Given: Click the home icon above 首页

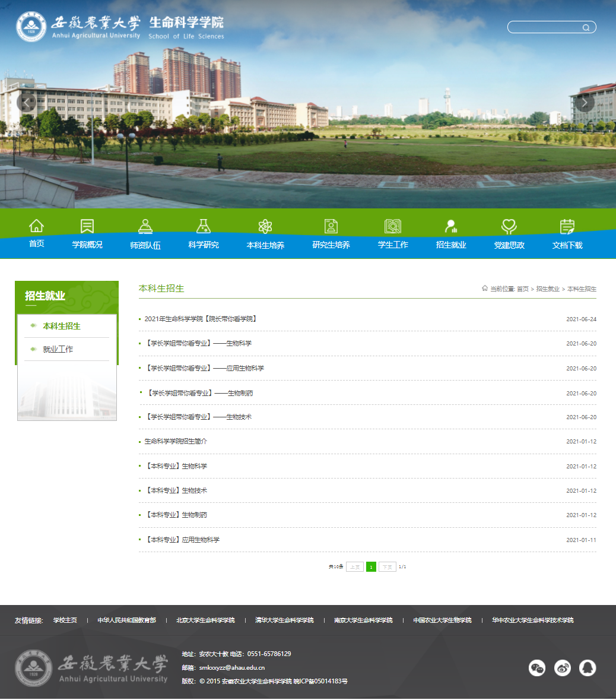Looking at the screenshot, I should coord(37,226).
